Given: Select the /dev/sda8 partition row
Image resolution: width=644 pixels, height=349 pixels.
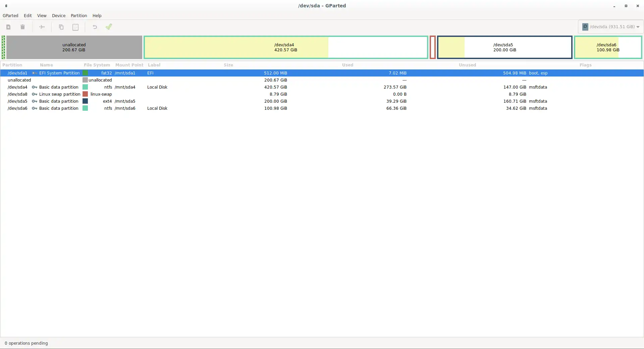Looking at the screenshot, I should pos(322,94).
